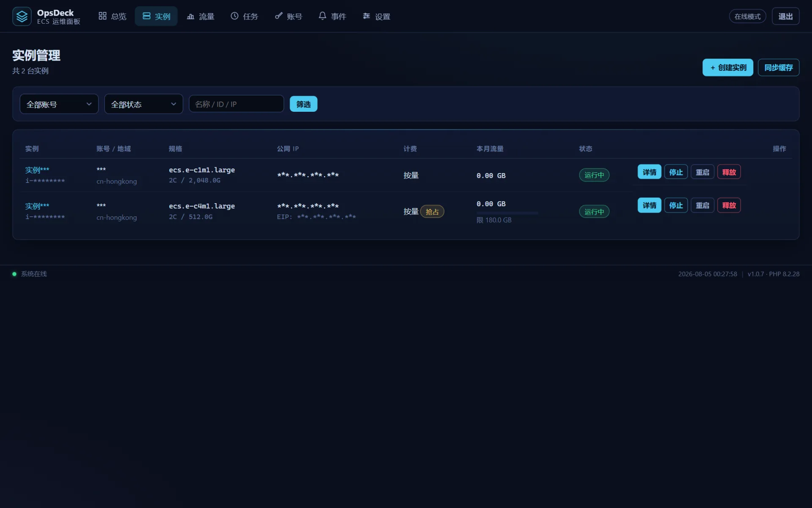The image size is (812, 508).
Task: Open the 实例*** link in the c4m1 row
Action: (37, 206)
